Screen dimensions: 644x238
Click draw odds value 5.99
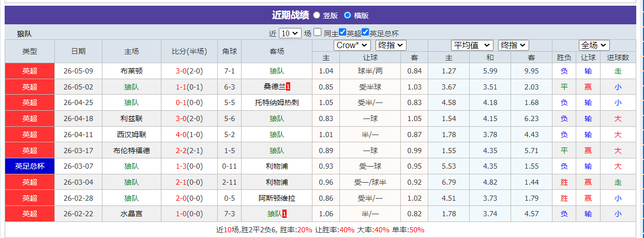tap(490, 71)
